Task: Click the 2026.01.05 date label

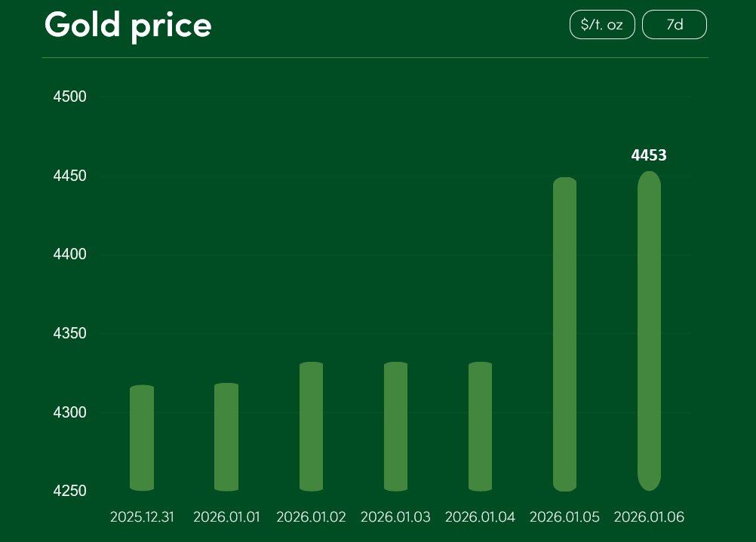Action: click(564, 517)
